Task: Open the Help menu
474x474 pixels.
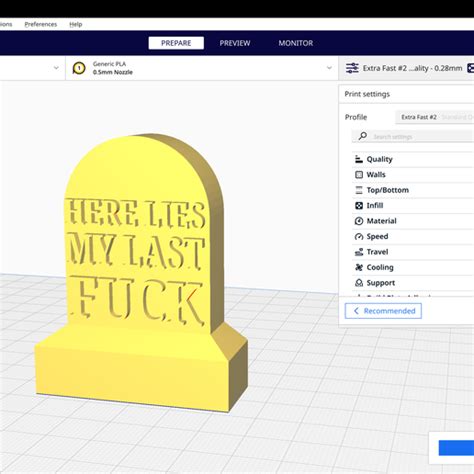Action: click(x=76, y=24)
